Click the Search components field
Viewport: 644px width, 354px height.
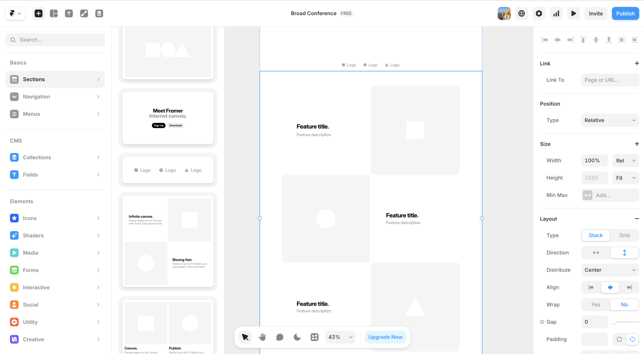(x=55, y=40)
